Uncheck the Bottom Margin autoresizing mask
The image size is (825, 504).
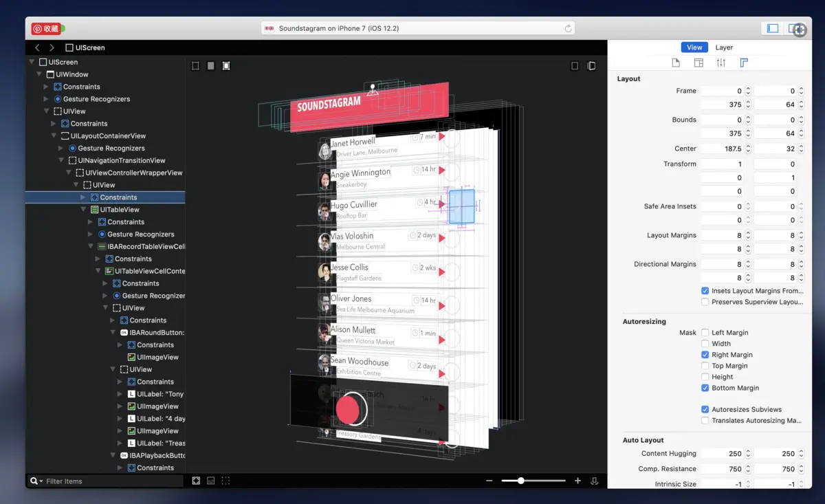(x=705, y=388)
